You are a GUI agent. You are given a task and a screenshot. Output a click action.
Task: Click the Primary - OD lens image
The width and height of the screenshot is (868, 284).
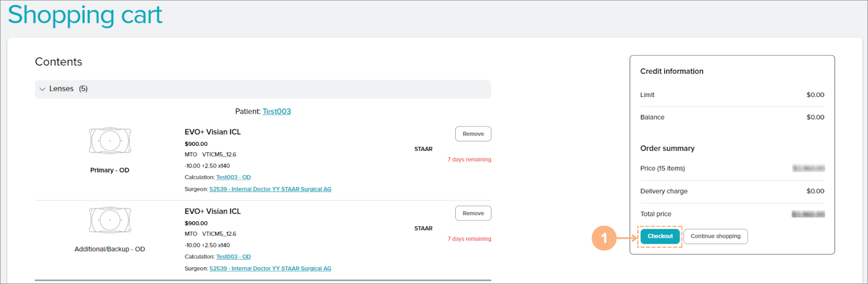110,141
